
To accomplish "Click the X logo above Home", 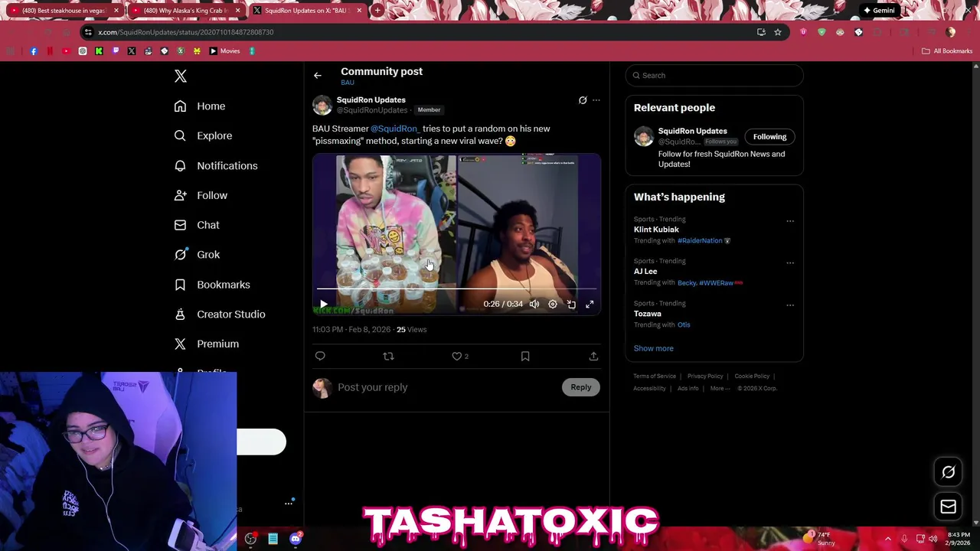I will pos(181,76).
